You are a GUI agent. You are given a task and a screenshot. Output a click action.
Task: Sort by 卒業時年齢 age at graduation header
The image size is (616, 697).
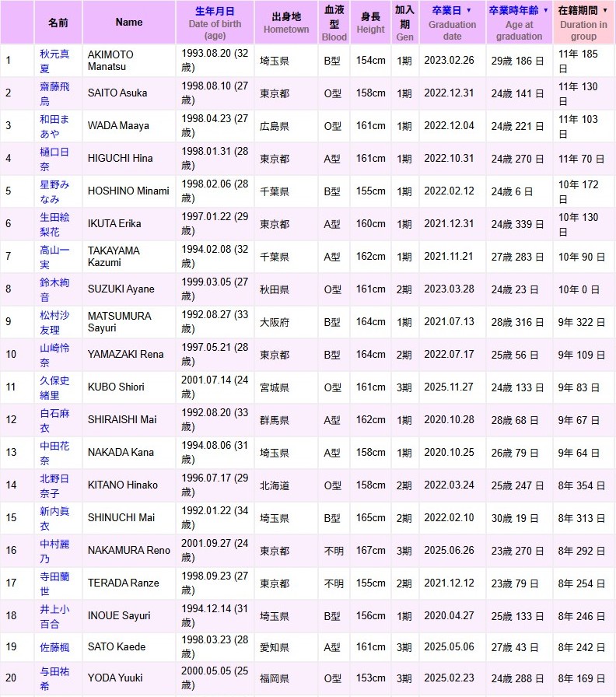[514, 11]
